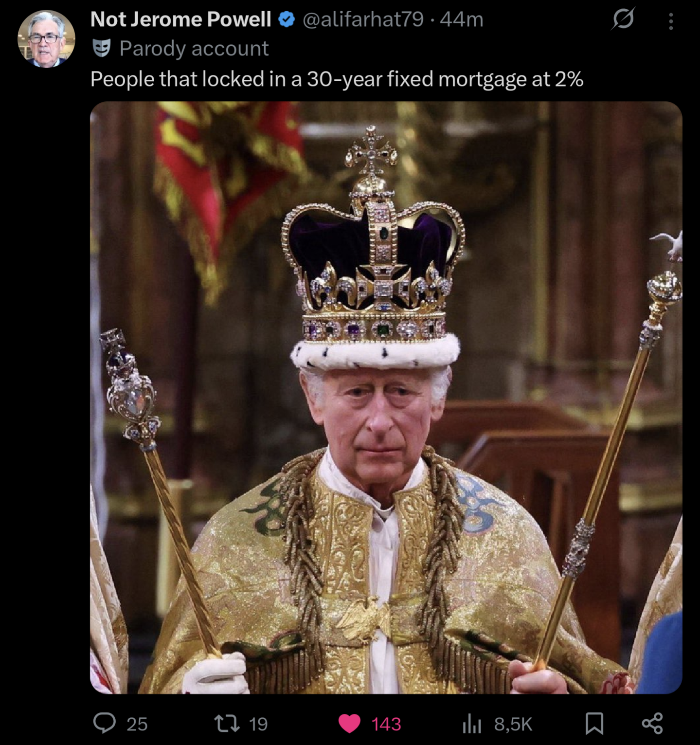Click the 25 replies count

(x=137, y=724)
